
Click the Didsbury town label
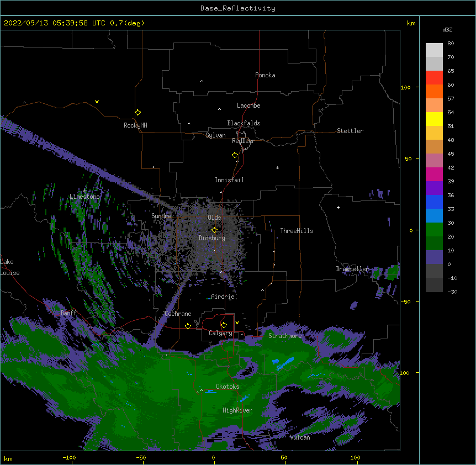(x=212, y=238)
